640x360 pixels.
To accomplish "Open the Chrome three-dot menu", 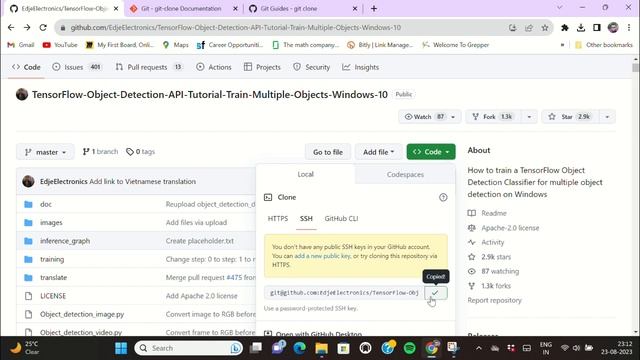I will pos(629,28).
